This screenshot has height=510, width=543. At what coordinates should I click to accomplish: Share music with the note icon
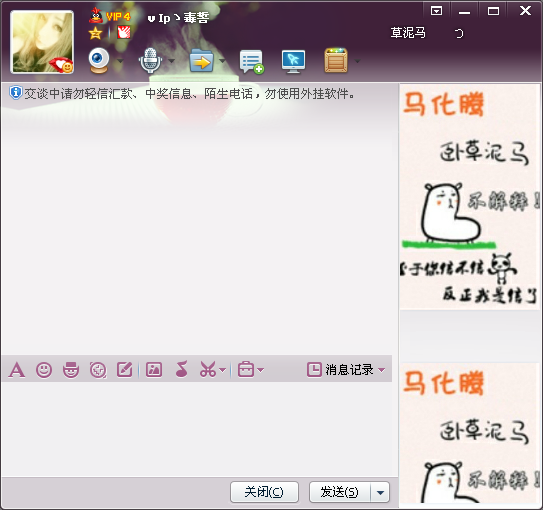[x=181, y=368]
